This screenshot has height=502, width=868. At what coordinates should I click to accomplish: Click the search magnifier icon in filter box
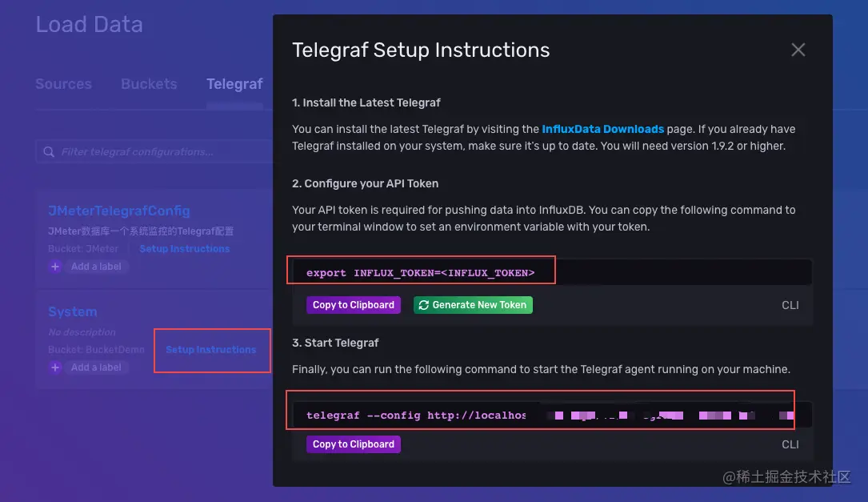point(49,152)
